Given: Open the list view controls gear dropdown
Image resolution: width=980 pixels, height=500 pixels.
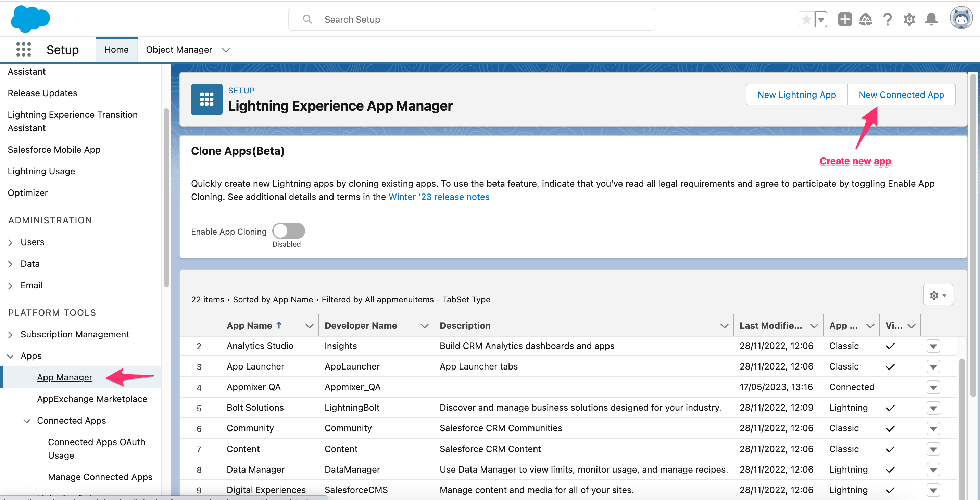Looking at the screenshot, I should [938, 295].
